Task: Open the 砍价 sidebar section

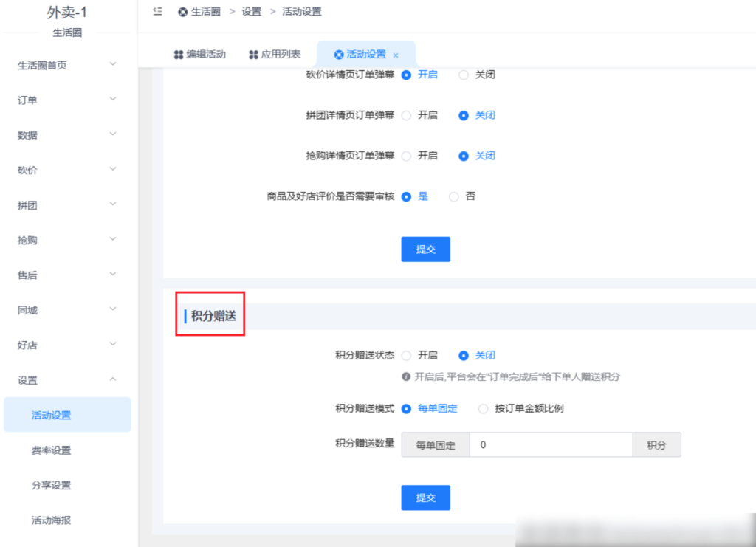Action: pyautogui.click(x=27, y=170)
